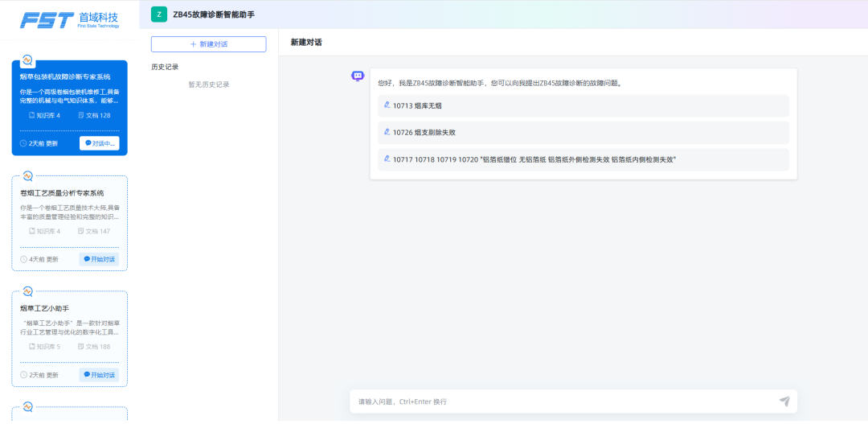This screenshot has height=424, width=868.
Task: Click the 新建对话 conversation title
Action: click(x=306, y=43)
